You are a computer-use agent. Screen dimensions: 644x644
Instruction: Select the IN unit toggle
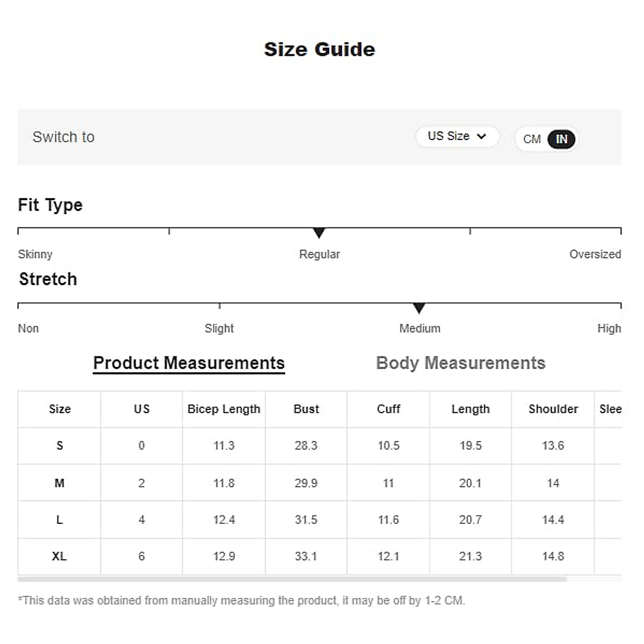pos(561,140)
